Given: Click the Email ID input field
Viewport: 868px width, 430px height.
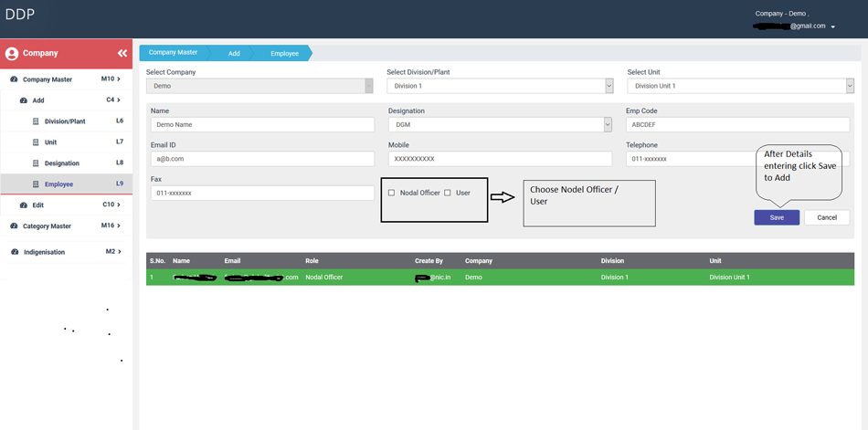Looking at the screenshot, I should point(262,159).
